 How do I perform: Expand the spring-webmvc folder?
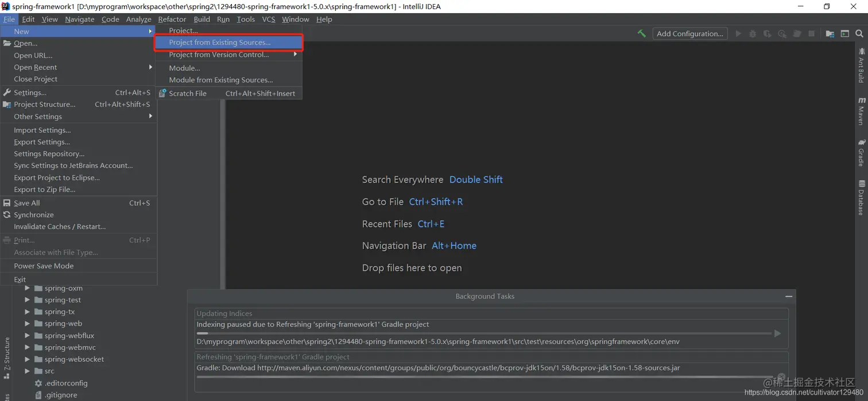tap(27, 348)
